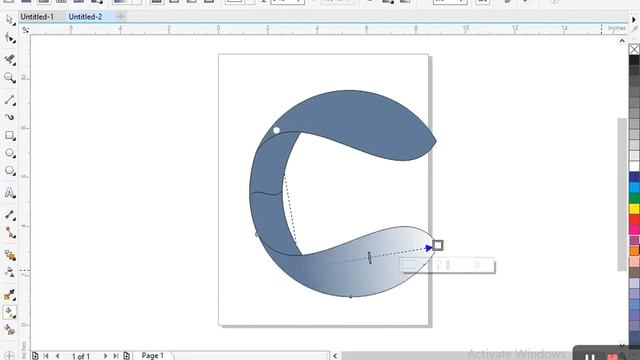The image size is (640, 360).
Task: Select the Artistic Media tool
Action: pos(9,117)
